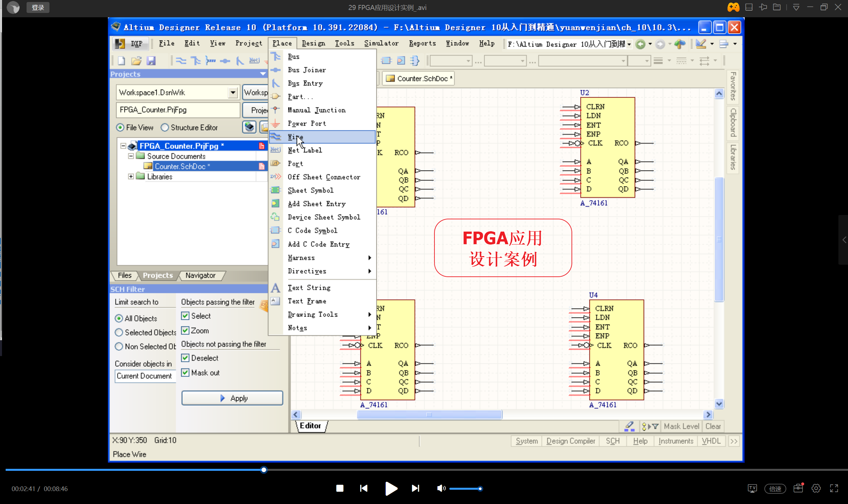Click the Place Bus Entry toolbar icon
Viewport: 848px width, 504px height.
[x=240, y=60]
